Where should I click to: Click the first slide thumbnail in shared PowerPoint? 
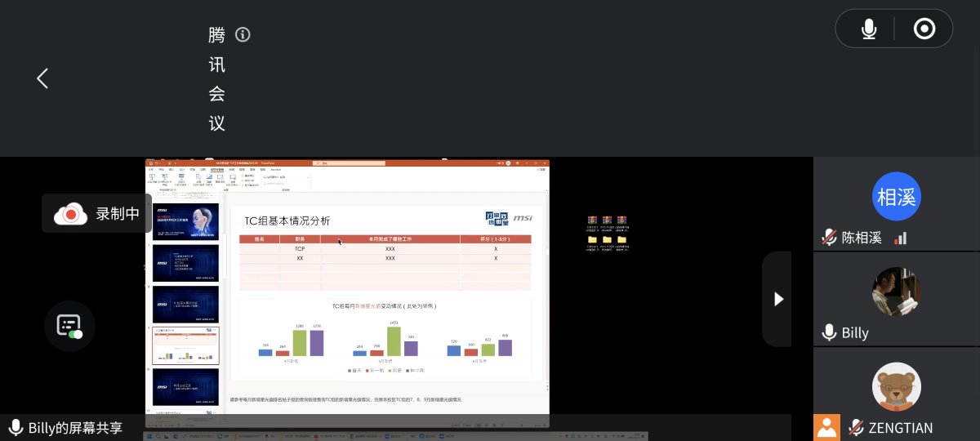(x=185, y=220)
